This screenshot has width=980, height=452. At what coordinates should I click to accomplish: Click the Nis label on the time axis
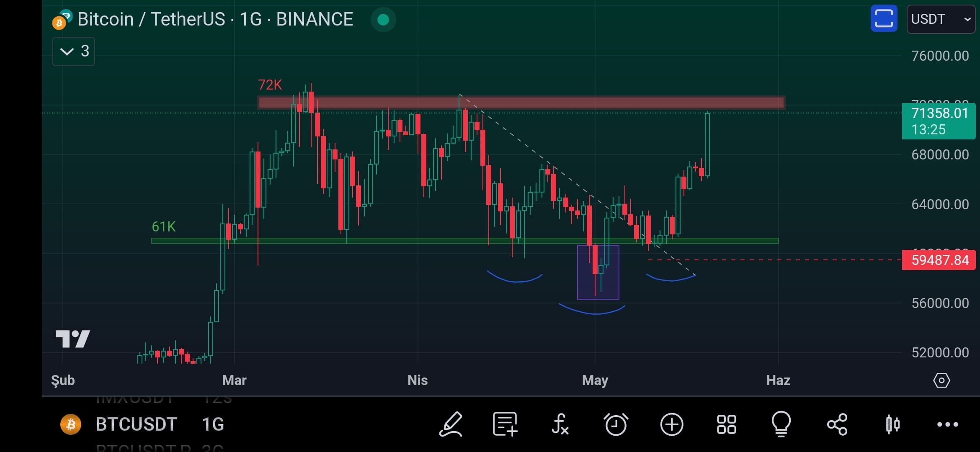(x=418, y=380)
